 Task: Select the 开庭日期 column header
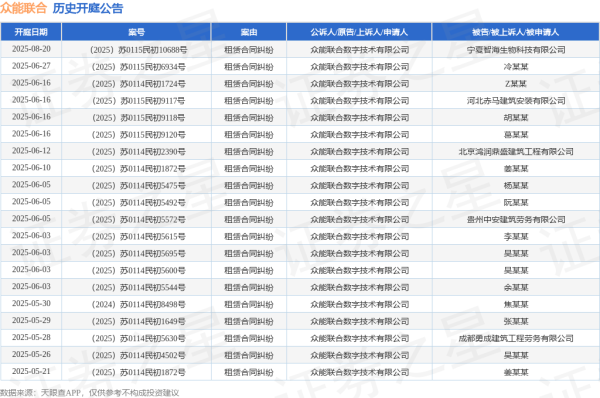(x=31, y=32)
